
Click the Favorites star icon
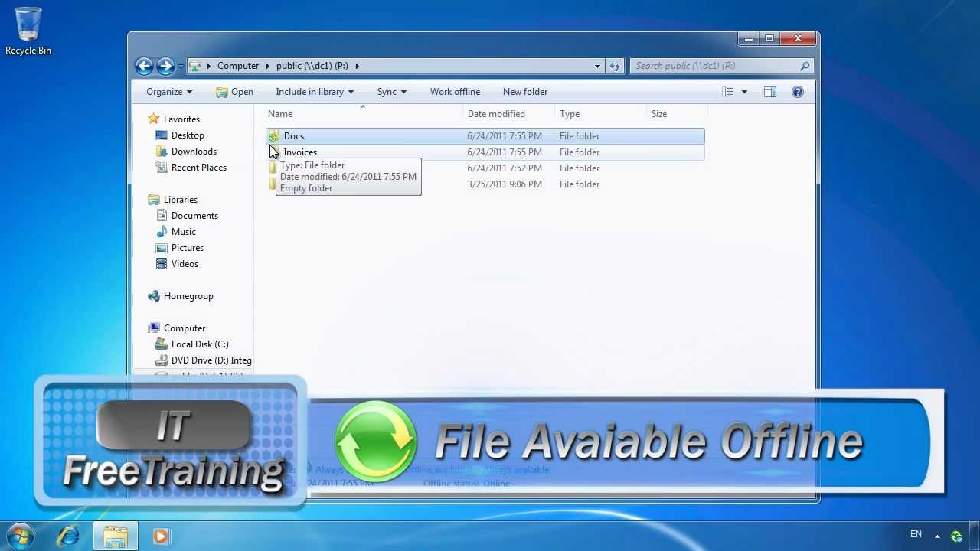coord(154,119)
